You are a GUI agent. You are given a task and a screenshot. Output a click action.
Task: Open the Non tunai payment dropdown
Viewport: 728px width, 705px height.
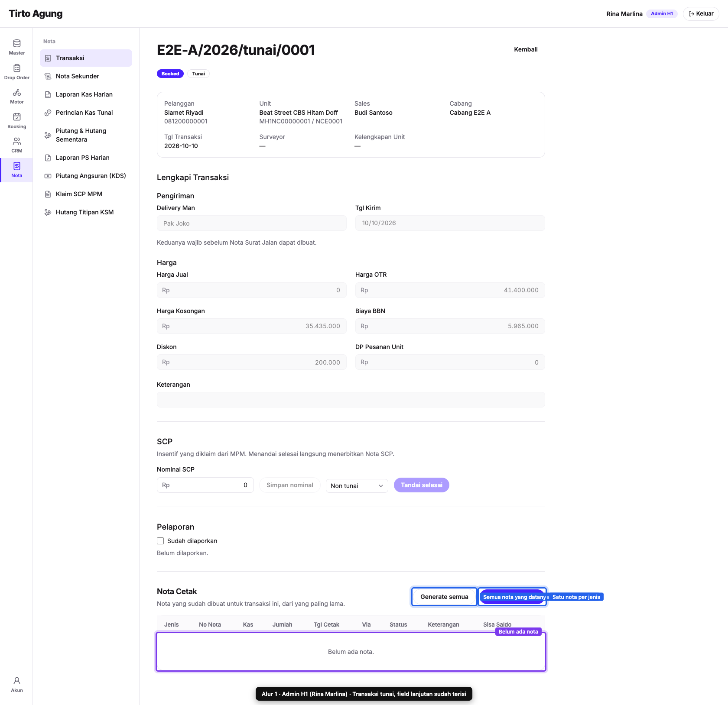pos(357,486)
